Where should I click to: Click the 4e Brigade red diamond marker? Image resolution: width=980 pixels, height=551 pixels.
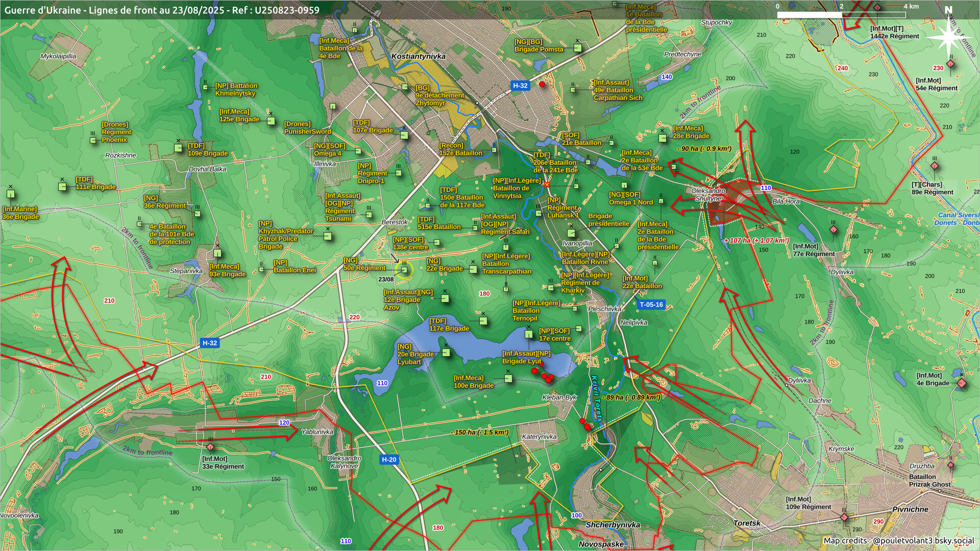[x=961, y=383]
